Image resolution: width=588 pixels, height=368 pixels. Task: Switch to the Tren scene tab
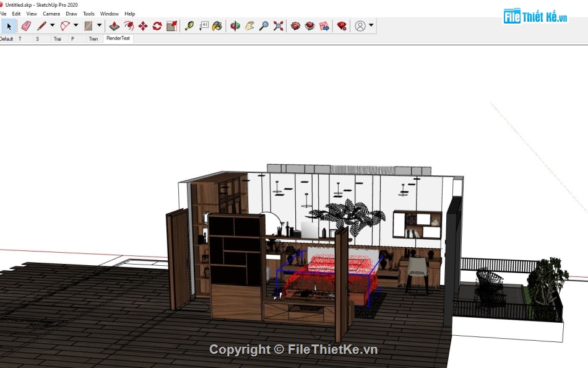point(95,38)
